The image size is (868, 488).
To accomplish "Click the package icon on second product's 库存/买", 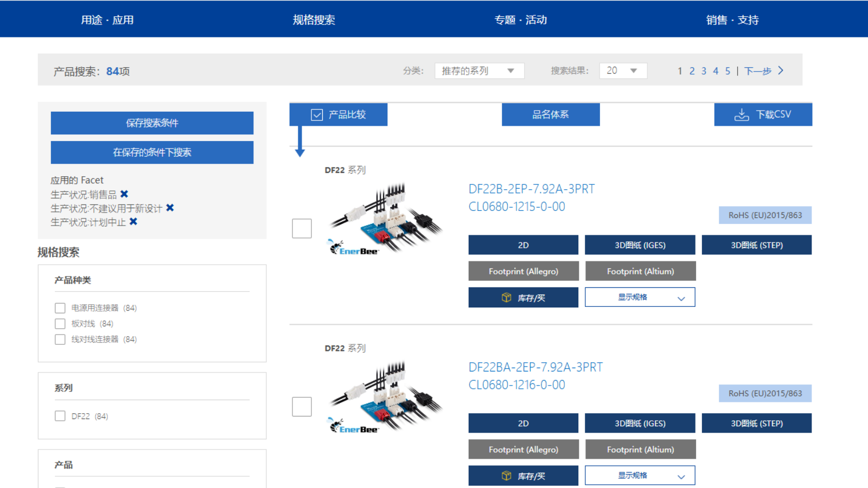I will tap(506, 475).
